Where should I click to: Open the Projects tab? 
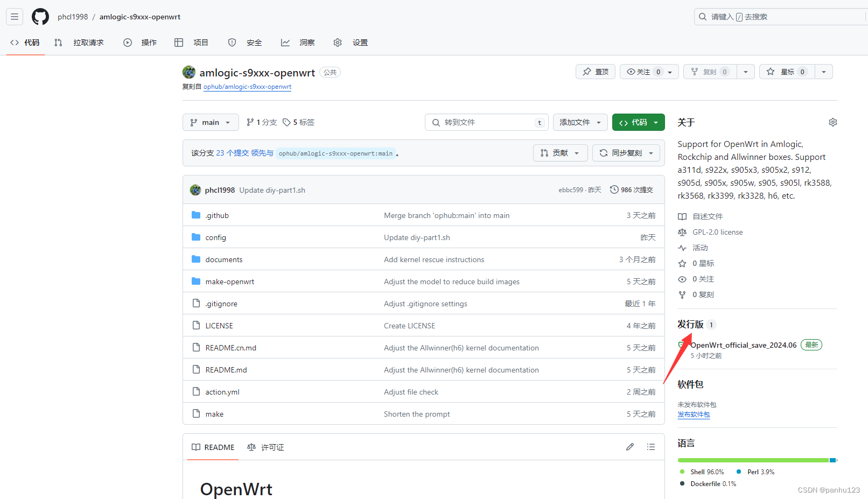(192, 43)
